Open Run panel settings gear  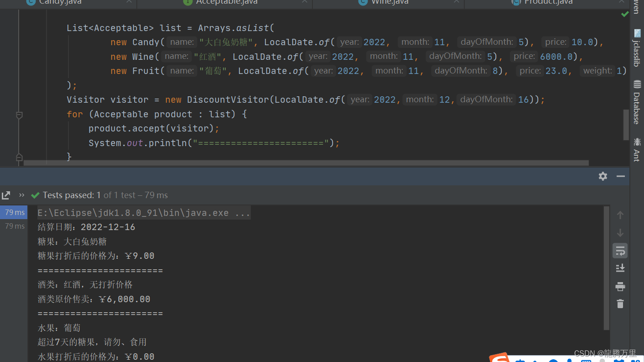coord(603,176)
